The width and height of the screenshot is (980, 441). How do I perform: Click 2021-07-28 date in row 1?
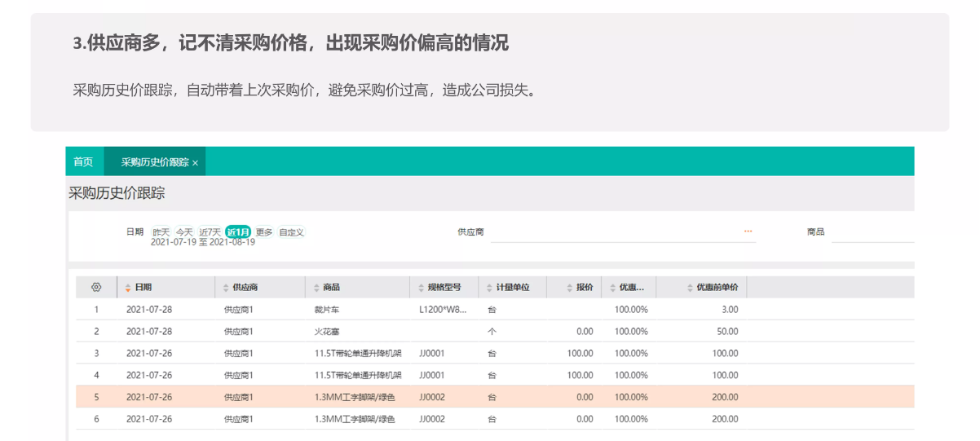tap(149, 310)
